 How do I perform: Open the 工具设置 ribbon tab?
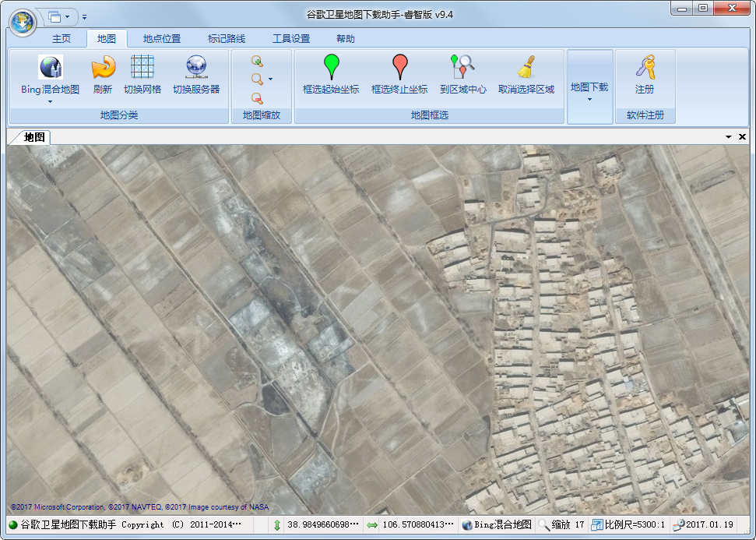point(291,39)
